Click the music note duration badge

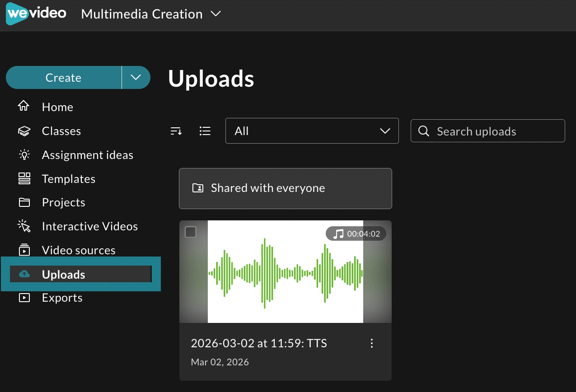pyautogui.click(x=356, y=234)
